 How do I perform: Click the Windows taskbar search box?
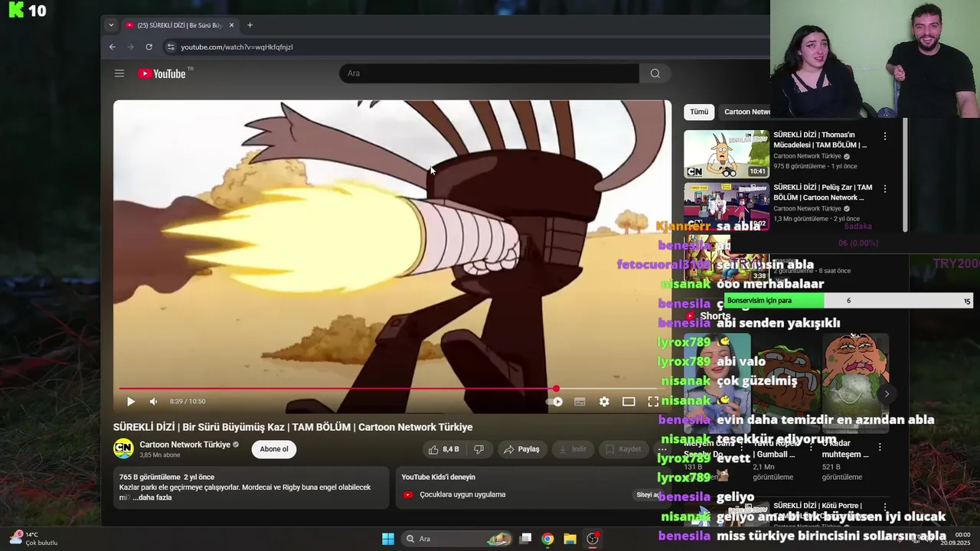457,539
